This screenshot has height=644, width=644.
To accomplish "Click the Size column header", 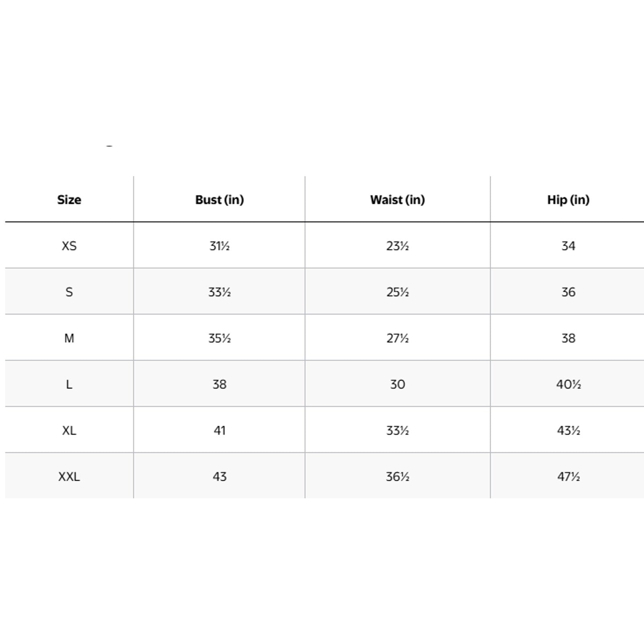I will pyautogui.click(x=69, y=200).
